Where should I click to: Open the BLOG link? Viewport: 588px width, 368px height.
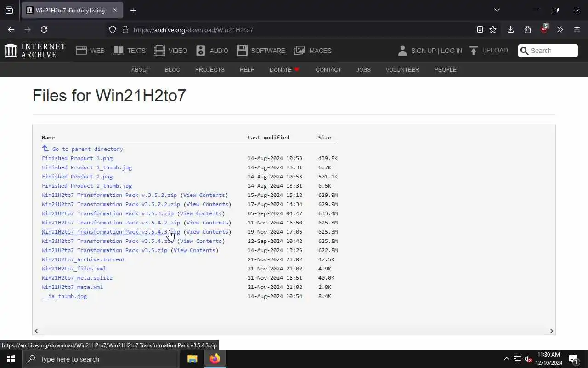coord(172,70)
